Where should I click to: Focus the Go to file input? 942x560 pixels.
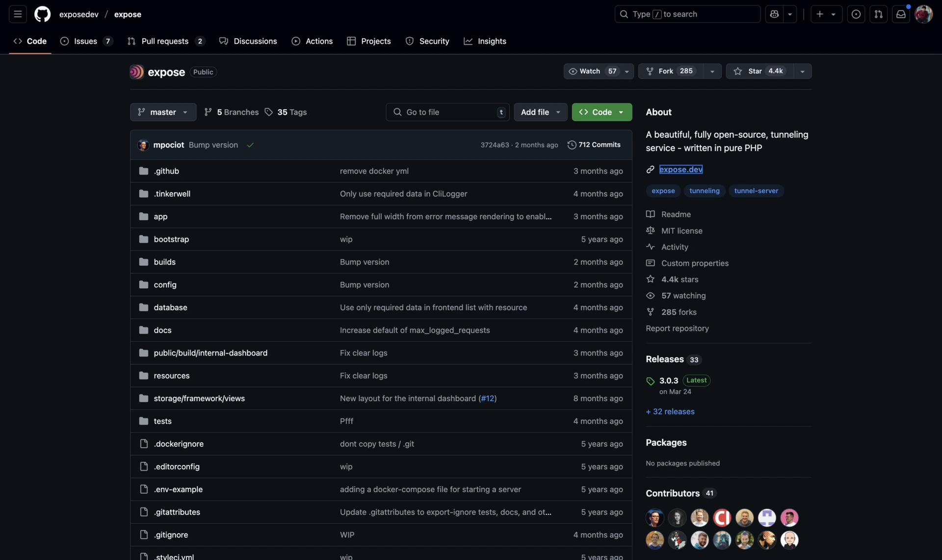[447, 112]
